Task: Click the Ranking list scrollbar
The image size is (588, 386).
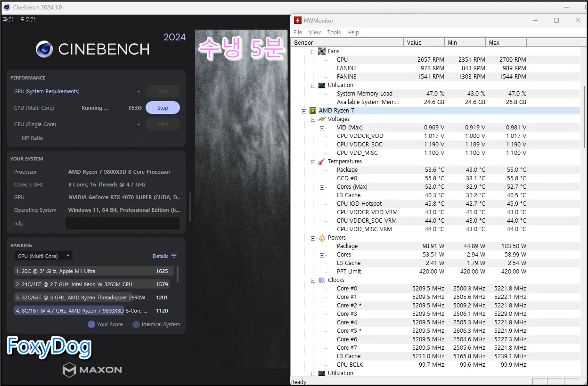Action: [178, 274]
